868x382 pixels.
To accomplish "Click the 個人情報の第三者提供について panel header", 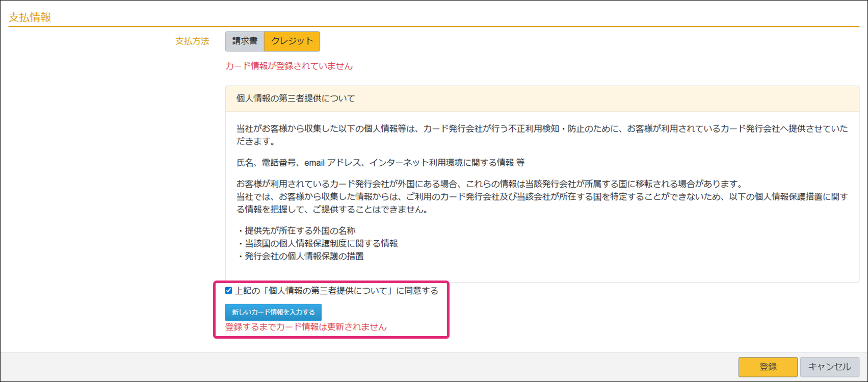I will tap(296, 98).
